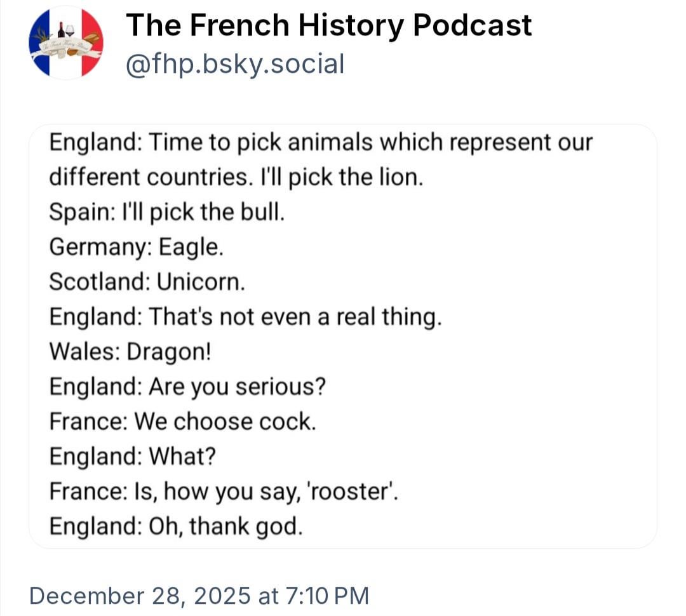Viewport: 686px width, 616px height.
Task: Click the 'France: We choose cock' line
Action: (182, 420)
